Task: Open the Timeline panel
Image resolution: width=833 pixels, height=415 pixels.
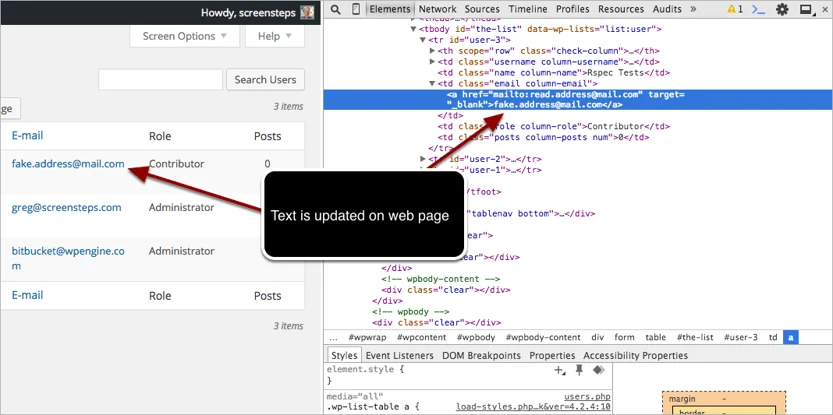Action: point(528,9)
